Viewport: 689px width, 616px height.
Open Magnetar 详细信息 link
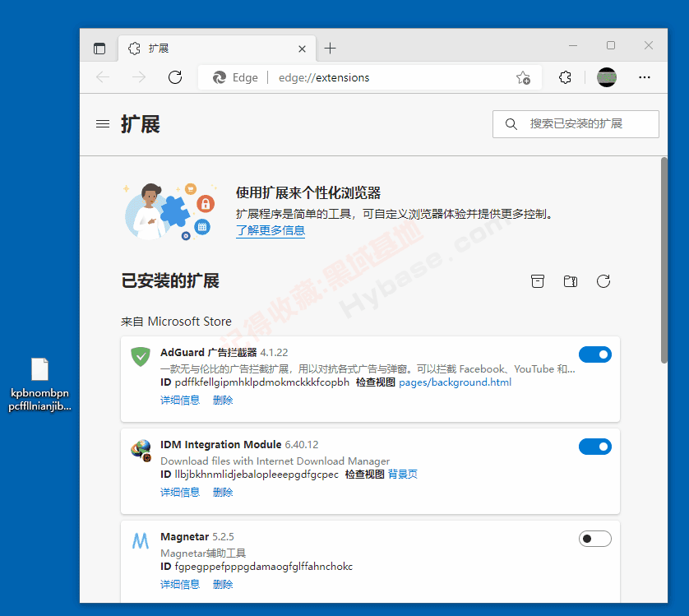[180, 585]
